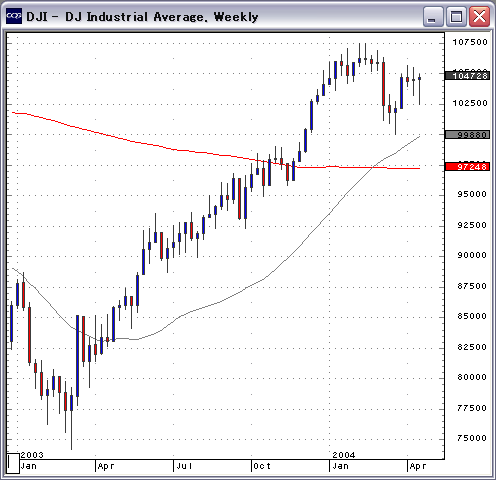Viewport: 496px width, 480px height.
Task: Click the 102500 price axis label
Action: 470,103
